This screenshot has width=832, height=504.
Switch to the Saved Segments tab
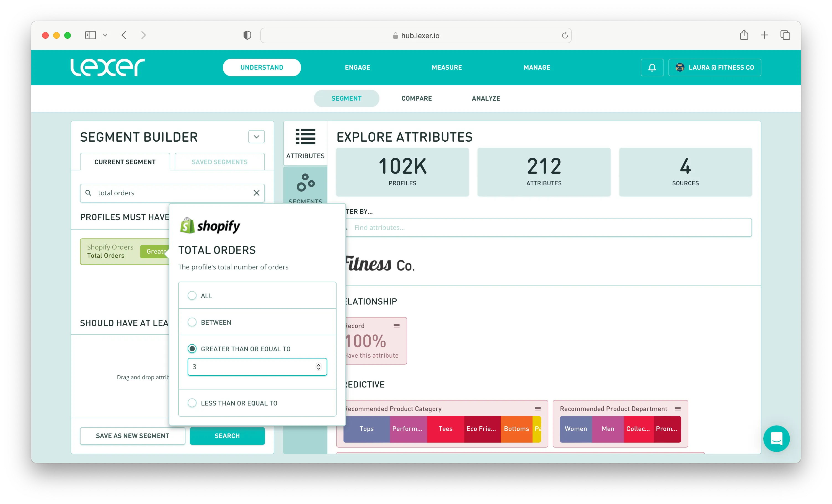[x=219, y=162]
